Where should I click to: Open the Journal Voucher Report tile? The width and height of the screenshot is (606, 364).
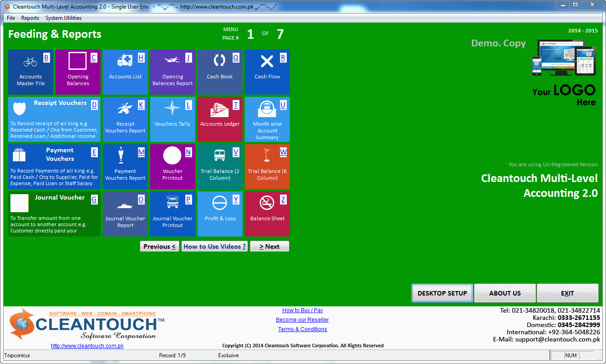pyautogui.click(x=125, y=214)
